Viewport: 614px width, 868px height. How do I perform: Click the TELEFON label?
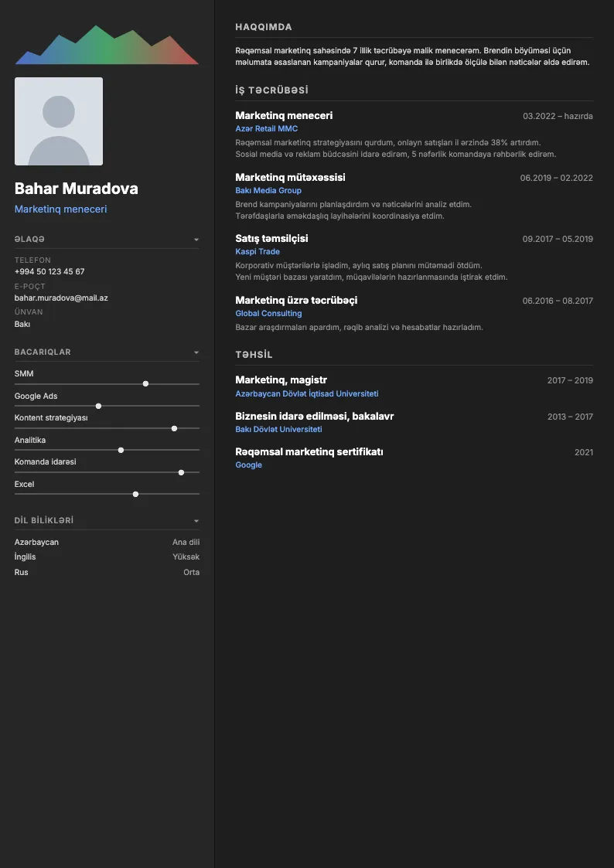click(32, 260)
